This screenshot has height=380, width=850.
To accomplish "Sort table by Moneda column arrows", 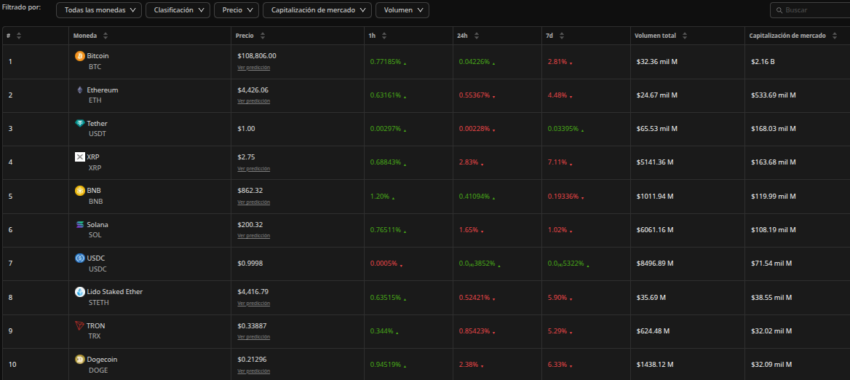I will click(x=105, y=36).
